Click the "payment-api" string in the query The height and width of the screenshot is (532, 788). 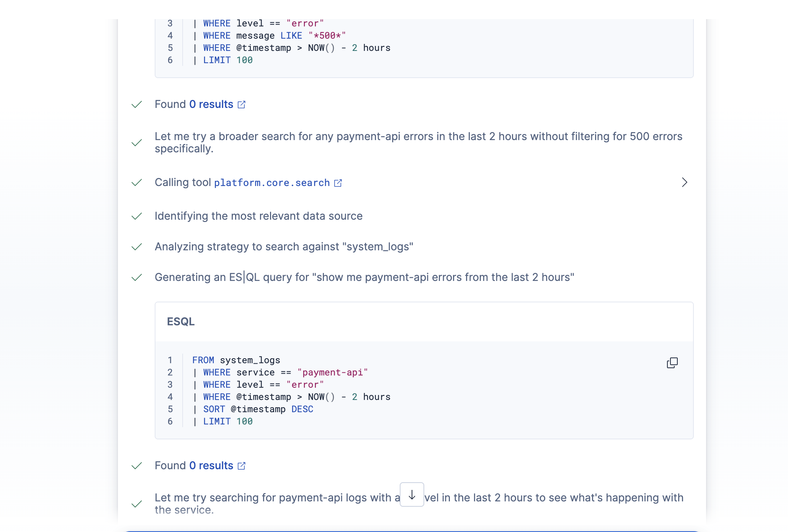point(332,372)
